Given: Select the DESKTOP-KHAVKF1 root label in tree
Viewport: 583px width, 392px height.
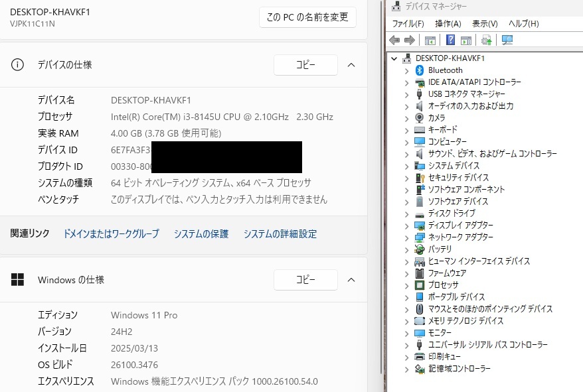Looking at the screenshot, I should click(x=450, y=58).
